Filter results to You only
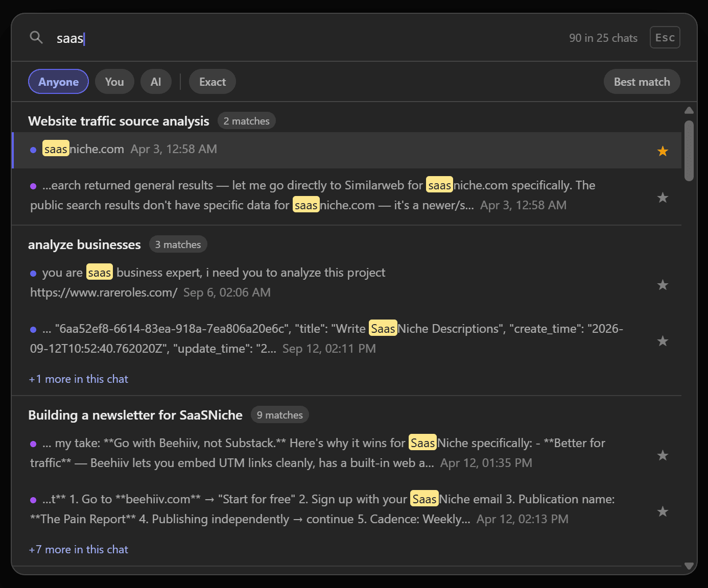This screenshot has height=588, width=708. click(x=114, y=82)
